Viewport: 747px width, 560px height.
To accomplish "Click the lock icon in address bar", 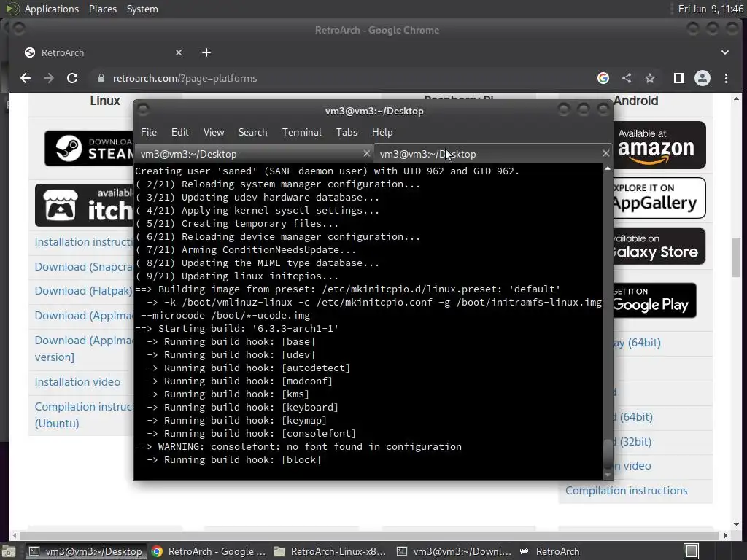I will [101, 78].
